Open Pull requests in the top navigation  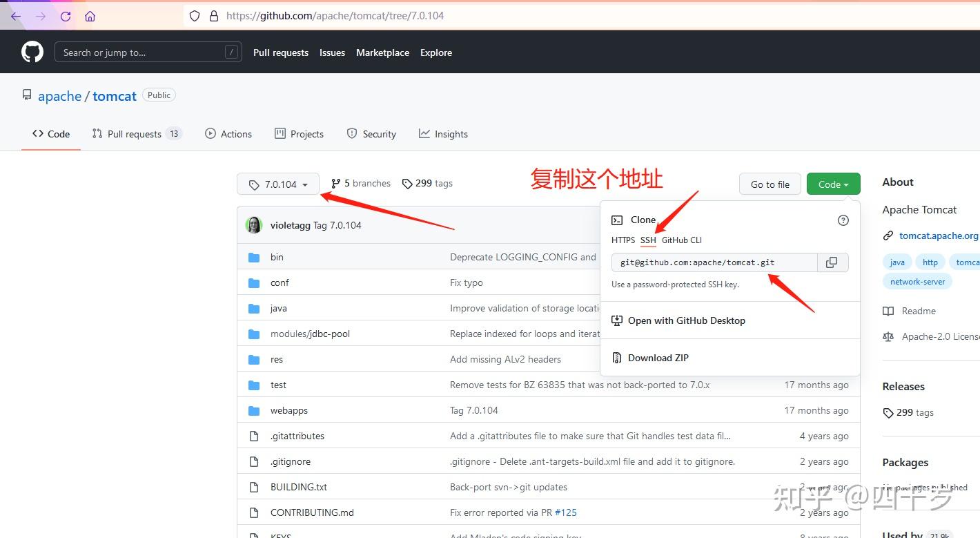point(281,52)
